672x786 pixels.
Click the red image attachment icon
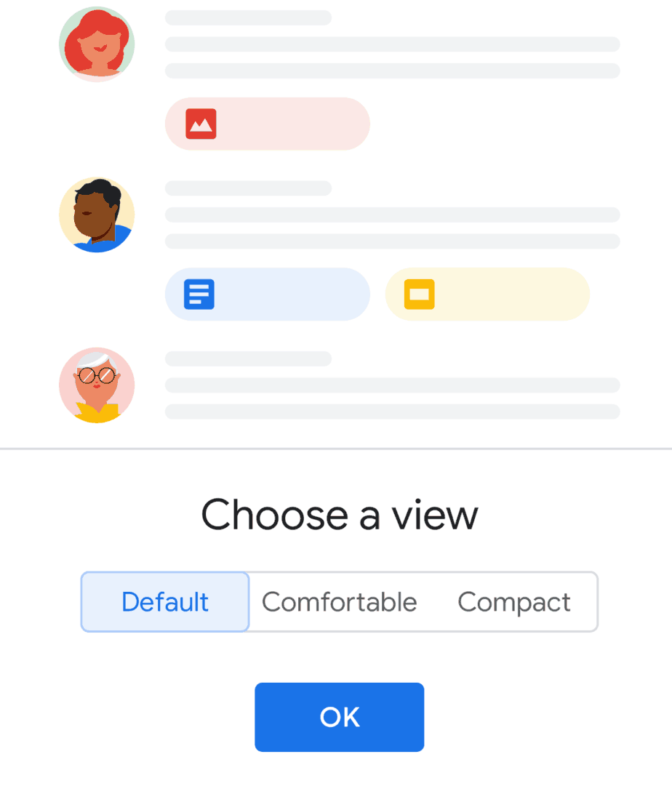pyautogui.click(x=201, y=124)
